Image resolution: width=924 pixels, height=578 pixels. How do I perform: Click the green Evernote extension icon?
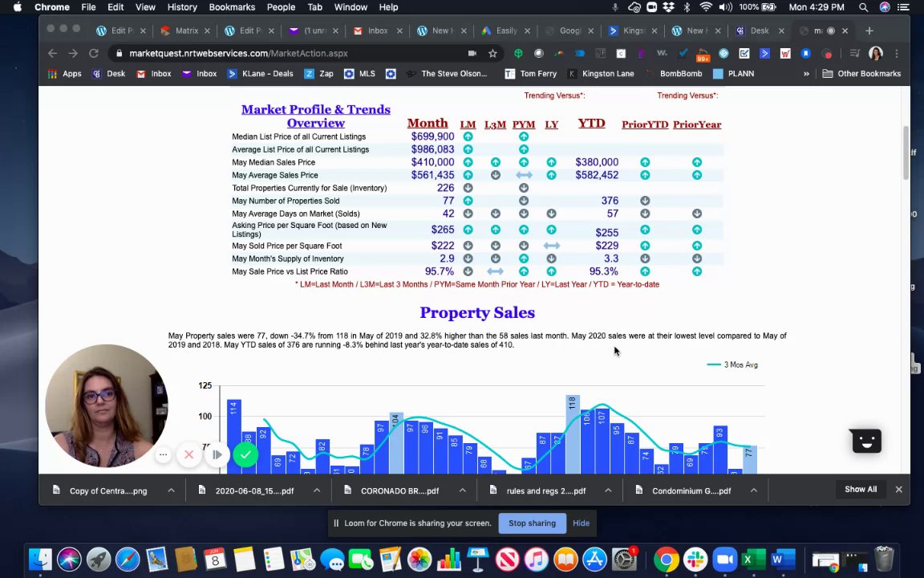[x=518, y=53]
